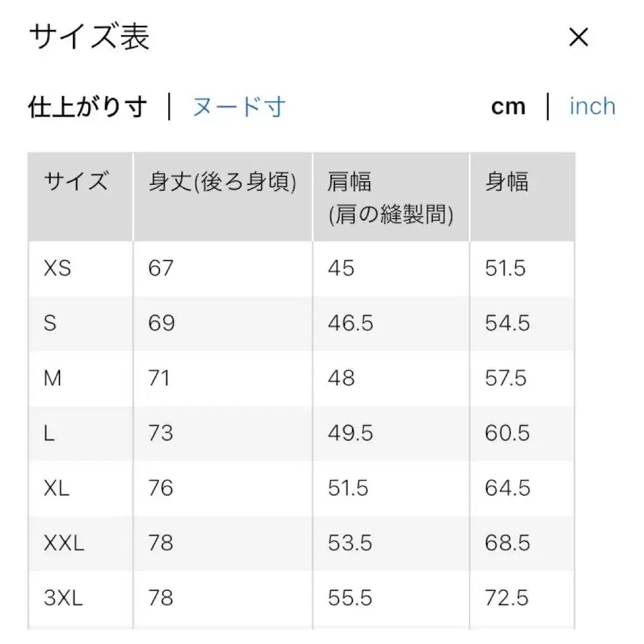Switch units to cm
This screenshot has height=644, width=644.
[x=509, y=106]
